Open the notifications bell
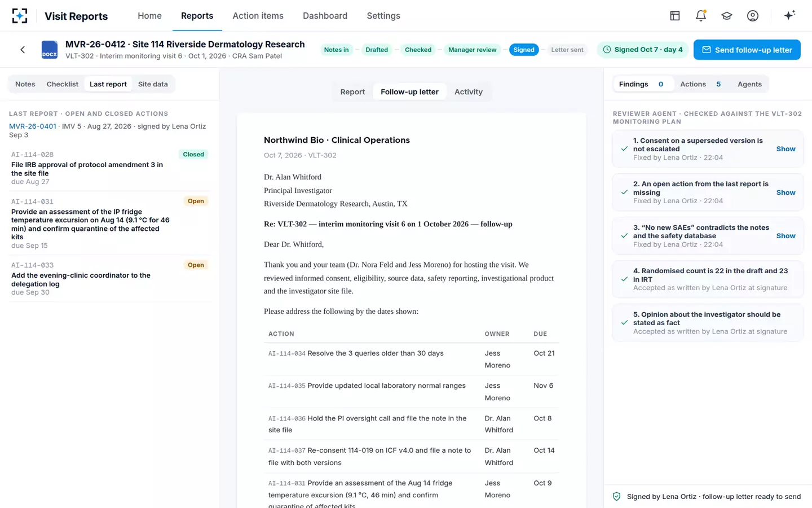The width and height of the screenshot is (812, 508). (x=701, y=16)
